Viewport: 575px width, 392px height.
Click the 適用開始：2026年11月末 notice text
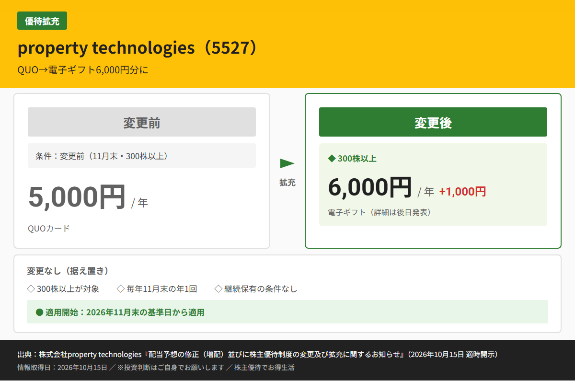[125, 312]
